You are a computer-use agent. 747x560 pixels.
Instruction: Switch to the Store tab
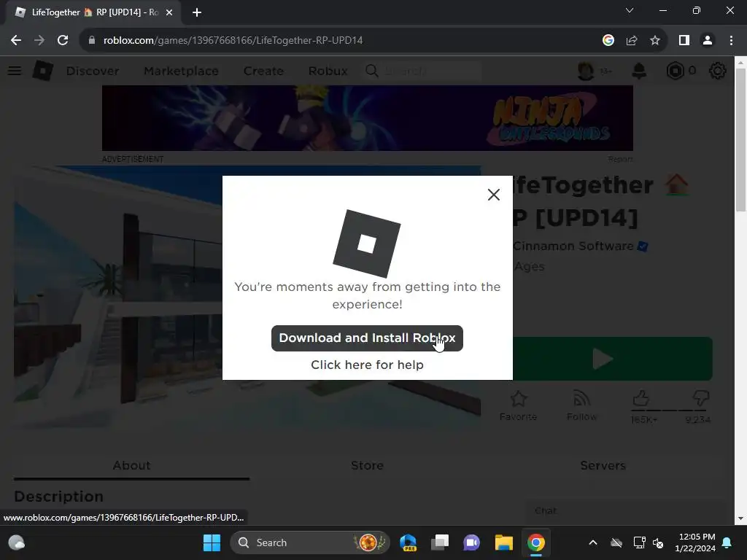367,465
